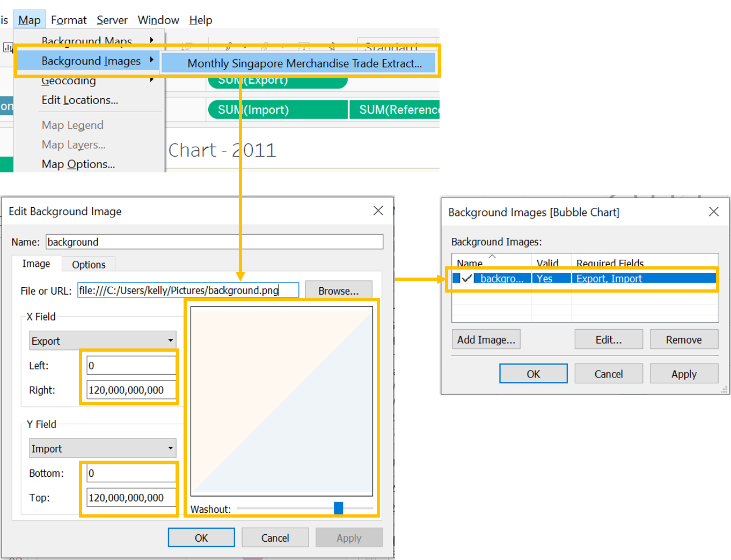Click the Browse button
This screenshot has width=731, height=560.
tap(338, 290)
